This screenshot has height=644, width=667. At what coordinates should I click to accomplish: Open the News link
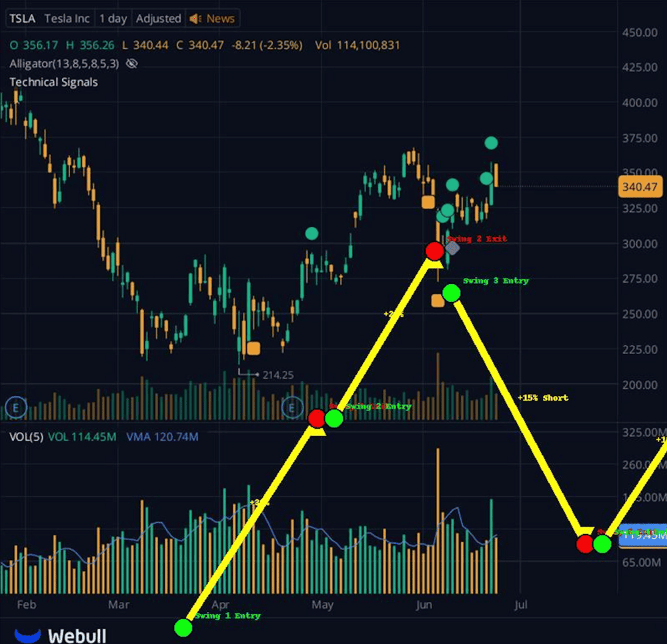tap(220, 19)
